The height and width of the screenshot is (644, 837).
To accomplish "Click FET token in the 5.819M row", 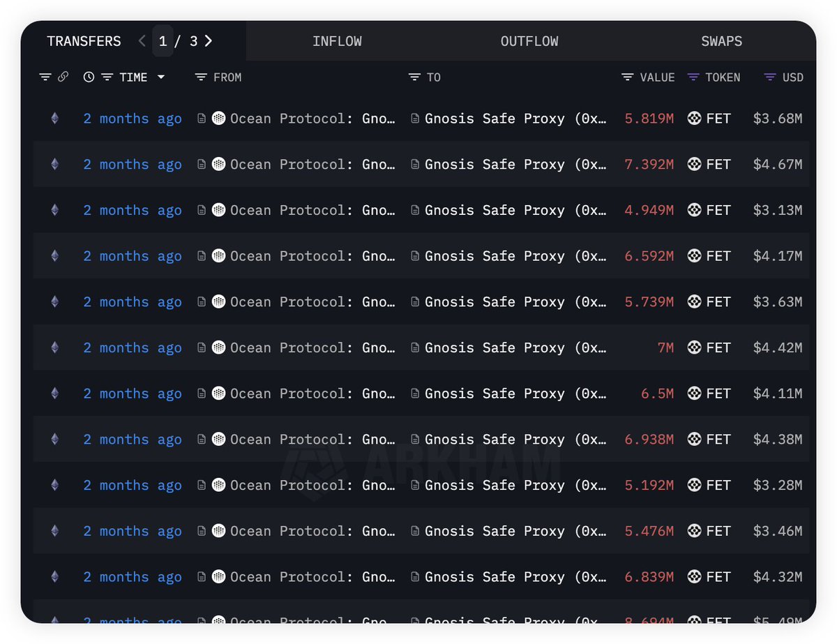I will pos(709,119).
